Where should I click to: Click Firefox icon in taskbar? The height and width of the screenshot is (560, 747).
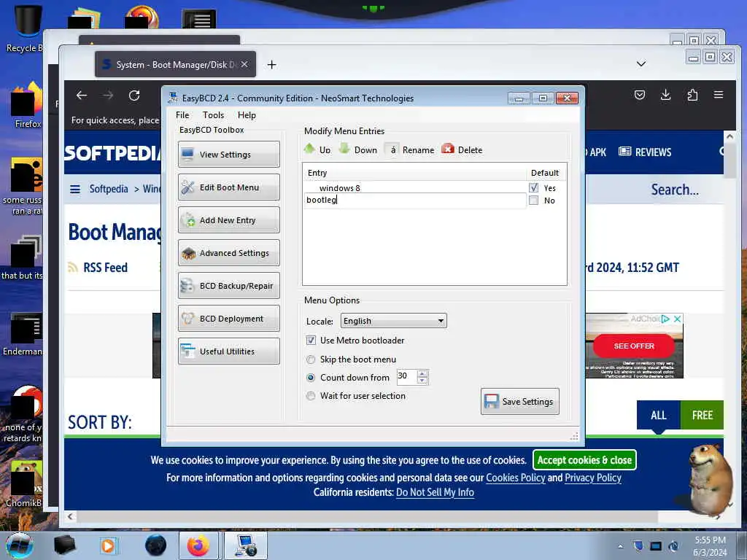(x=198, y=545)
